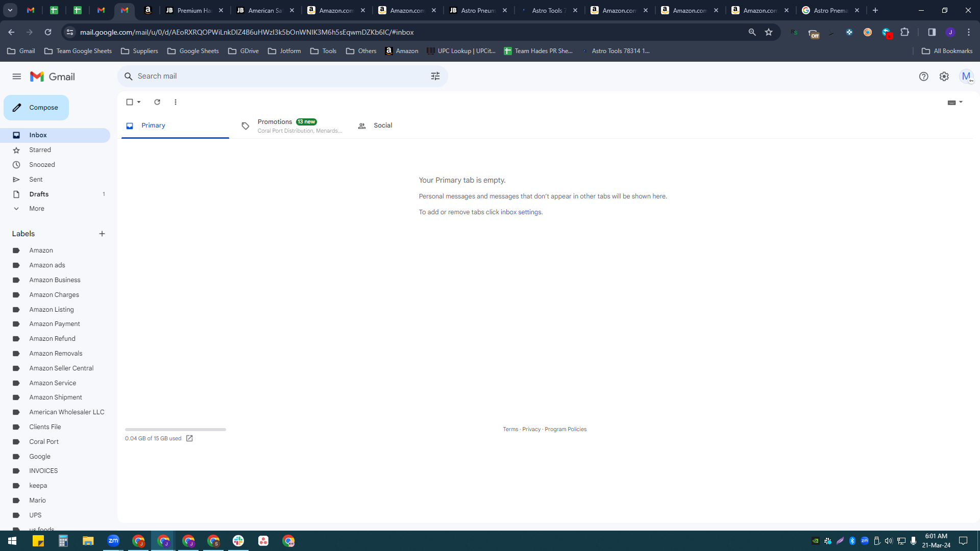The width and height of the screenshot is (980, 551).
Task: Open the Google Sheets bookmarks folder
Action: coord(193,51)
